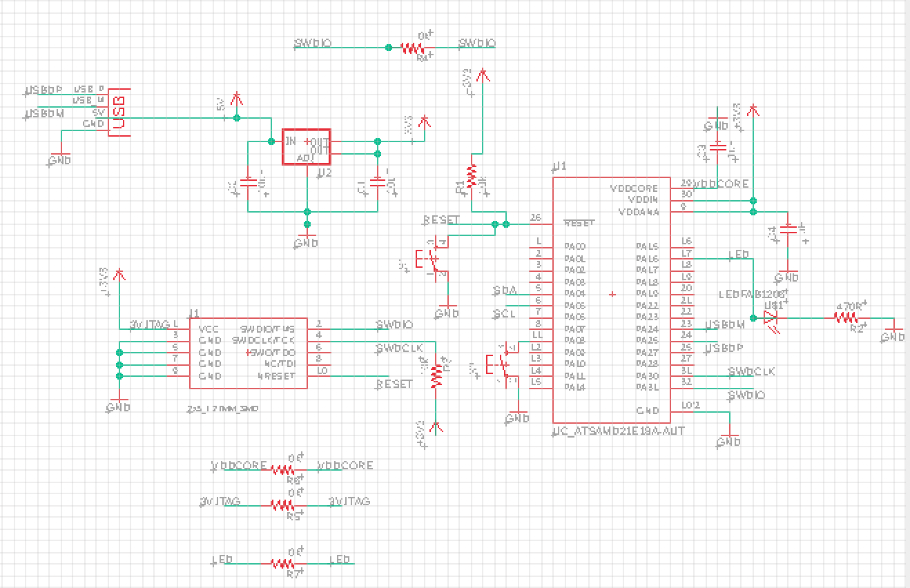Click the PA00 pin name in U1

575,246
